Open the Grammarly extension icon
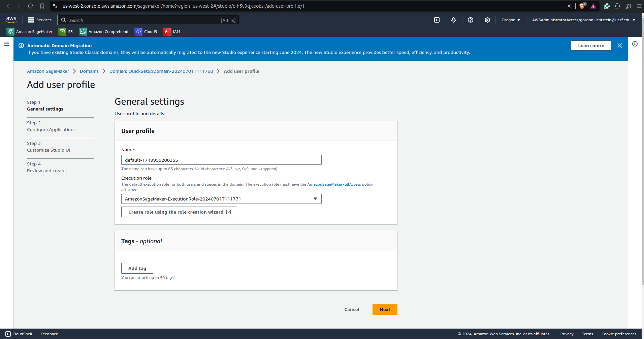The width and height of the screenshot is (644, 339). click(x=607, y=6)
